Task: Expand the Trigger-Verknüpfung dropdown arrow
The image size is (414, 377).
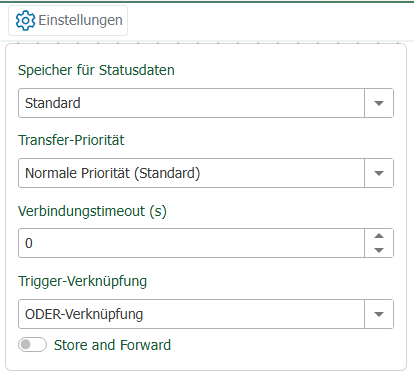Action: click(379, 314)
